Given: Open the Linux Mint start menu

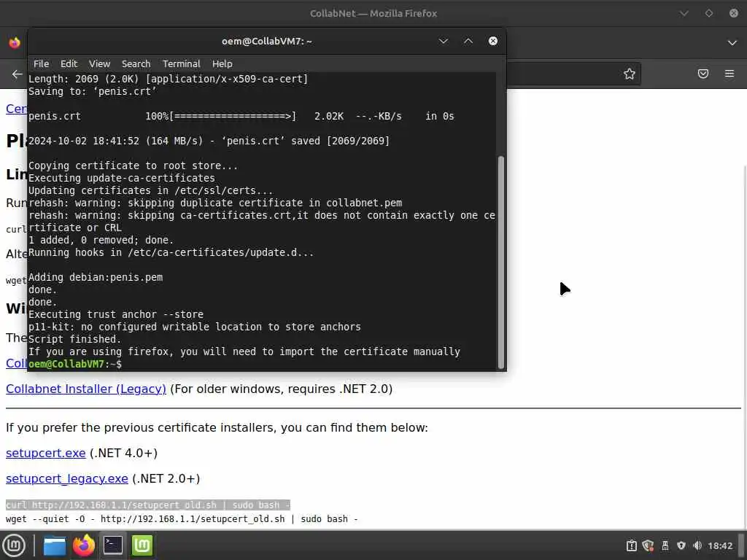Looking at the screenshot, I should tap(14, 545).
